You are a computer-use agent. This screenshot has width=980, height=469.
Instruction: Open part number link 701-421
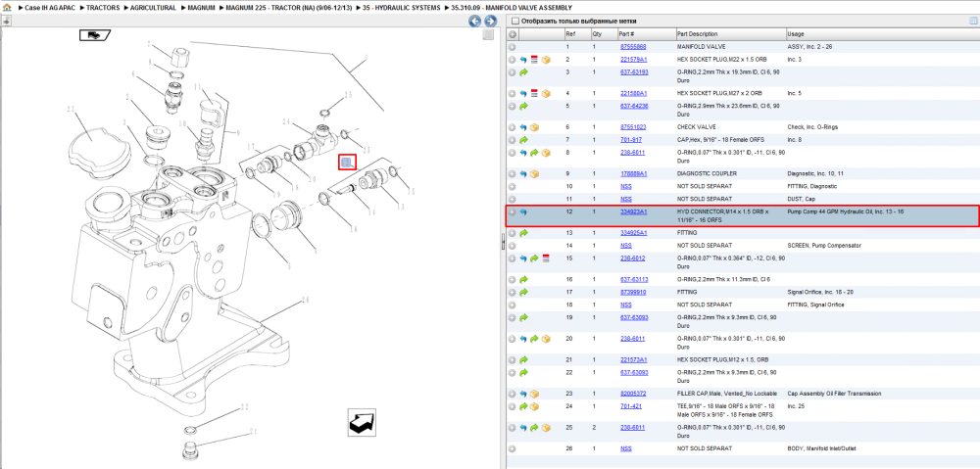coord(630,406)
